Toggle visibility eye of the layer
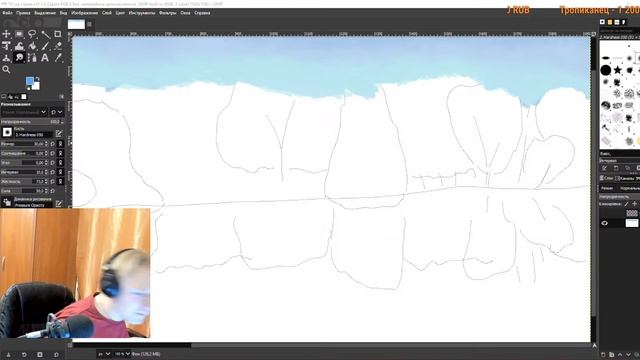The width and height of the screenshot is (640, 360). coord(604,223)
